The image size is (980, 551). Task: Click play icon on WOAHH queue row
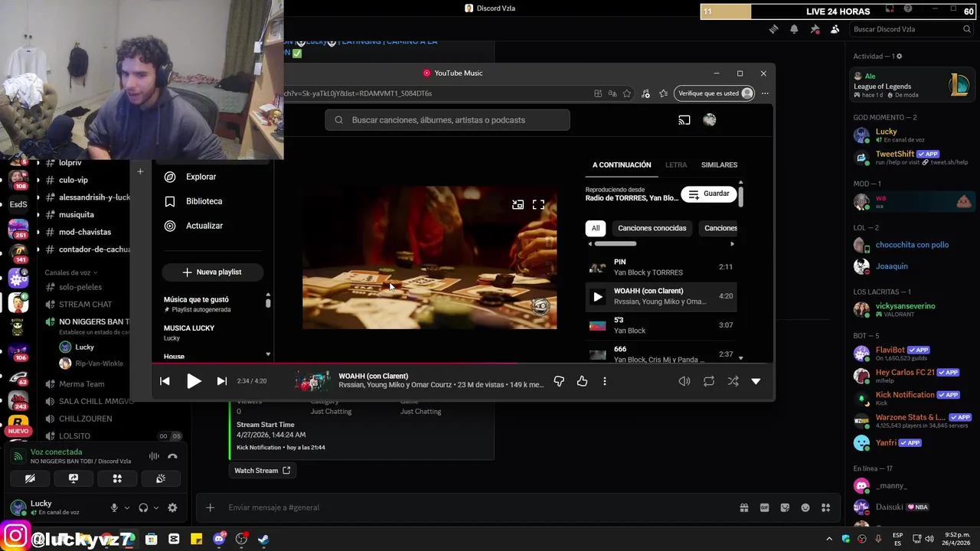[598, 296]
